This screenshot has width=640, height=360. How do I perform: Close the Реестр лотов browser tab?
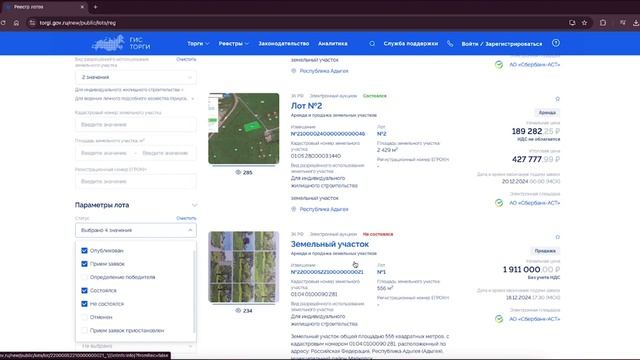82,7
